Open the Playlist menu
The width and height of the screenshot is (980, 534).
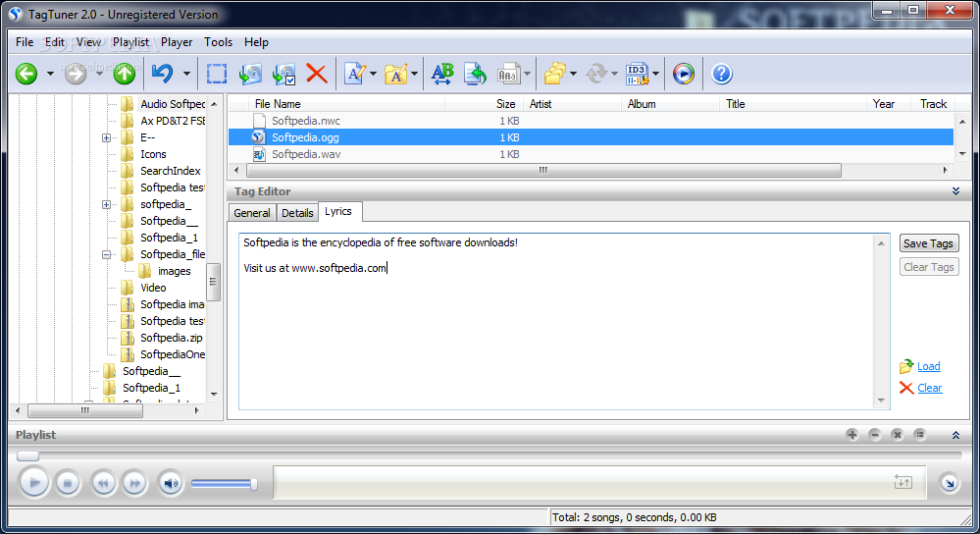[130, 42]
